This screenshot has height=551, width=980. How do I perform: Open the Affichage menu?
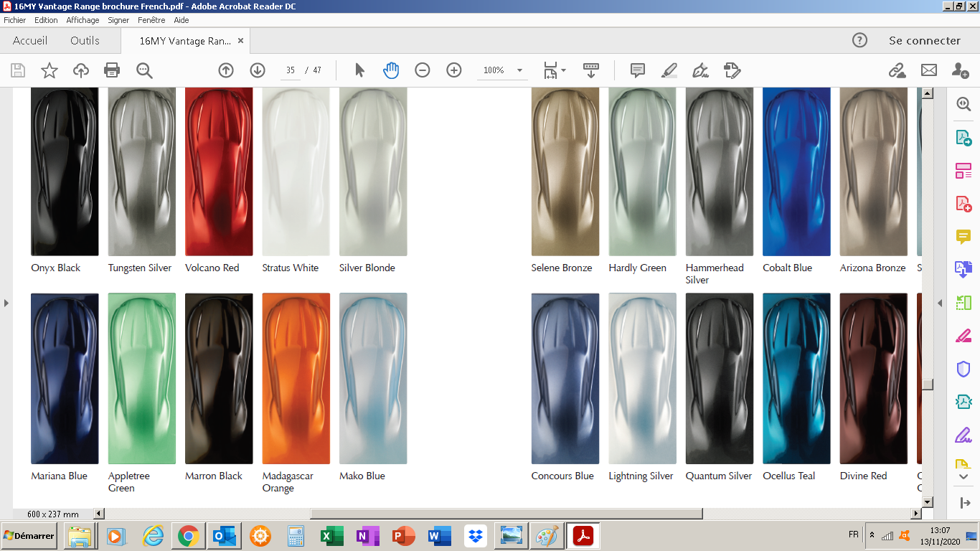coord(83,20)
